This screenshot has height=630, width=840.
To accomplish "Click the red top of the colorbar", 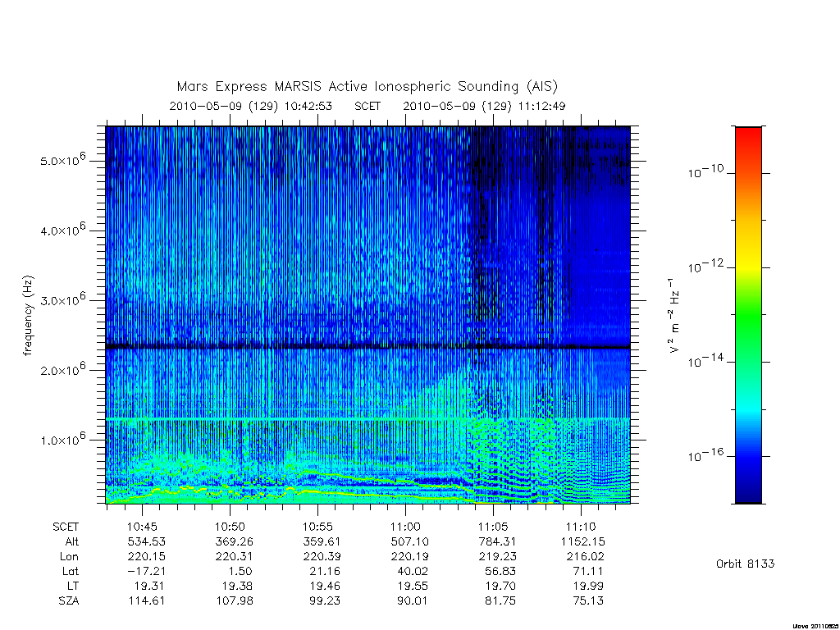I will click(x=748, y=134).
